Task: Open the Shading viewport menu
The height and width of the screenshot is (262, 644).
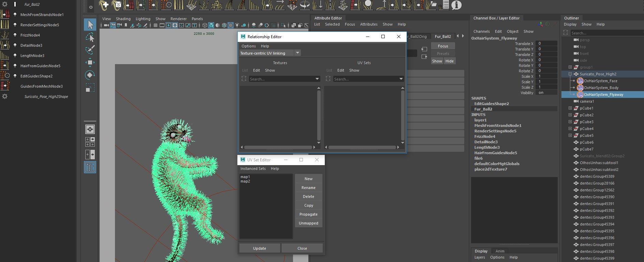Action: coord(123,19)
